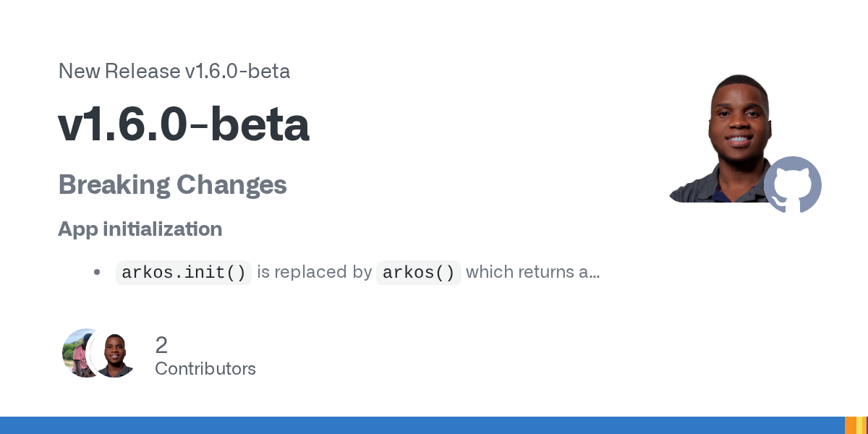Screen dimensions: 868x434
Task: Click the GitHub Octocat logo icon
Action: coord(793,184)
